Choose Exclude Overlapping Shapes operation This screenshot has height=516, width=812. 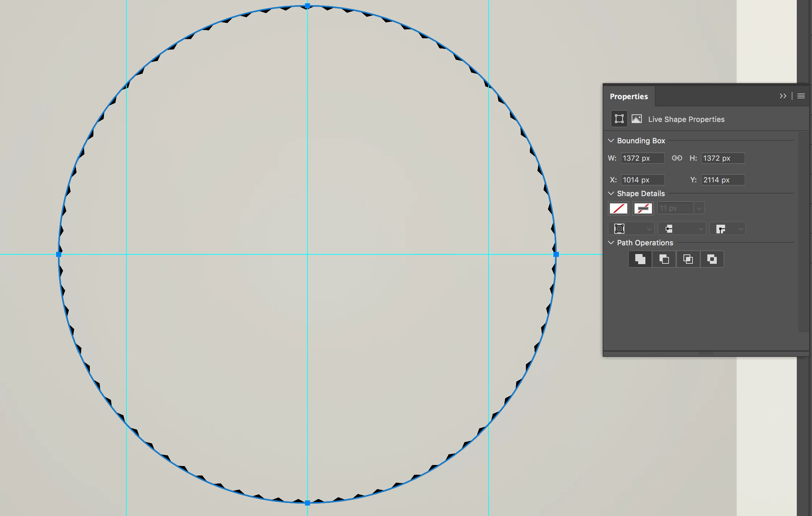(x=712, y=259)
